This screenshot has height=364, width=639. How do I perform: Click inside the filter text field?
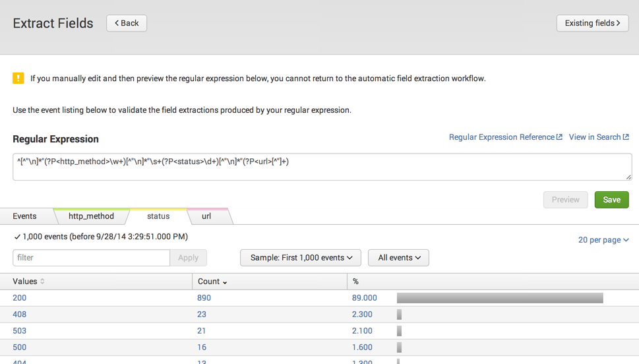(x=91, y=258)
